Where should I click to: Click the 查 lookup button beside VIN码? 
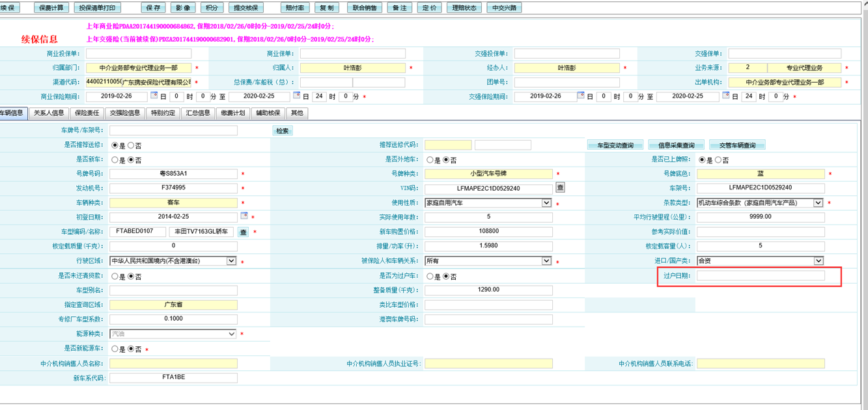pos(560,187)
